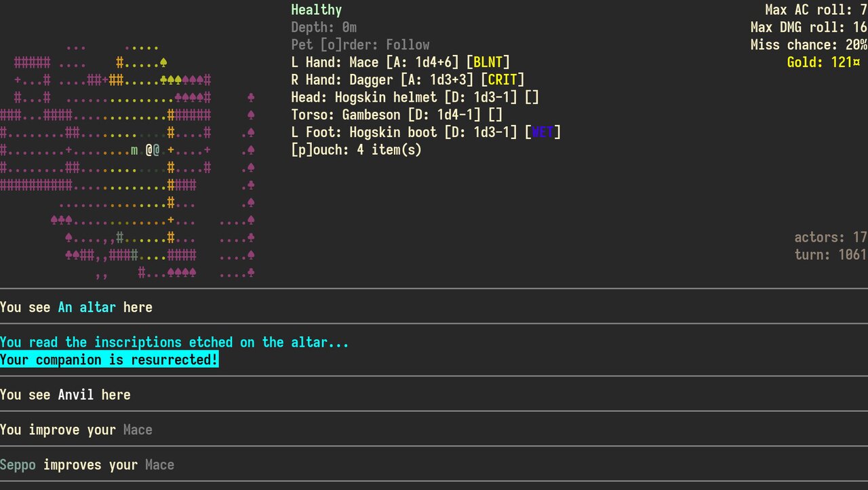The width and height of the screenshot is (868, 490).
Task: Click the 'actors: 17' debug readout
Action: pos(831,238)
